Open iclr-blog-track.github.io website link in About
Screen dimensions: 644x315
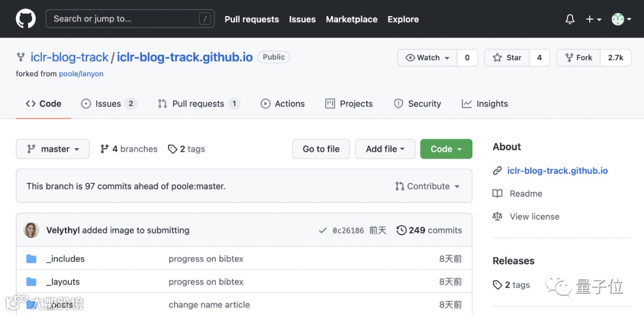point(558,171)
